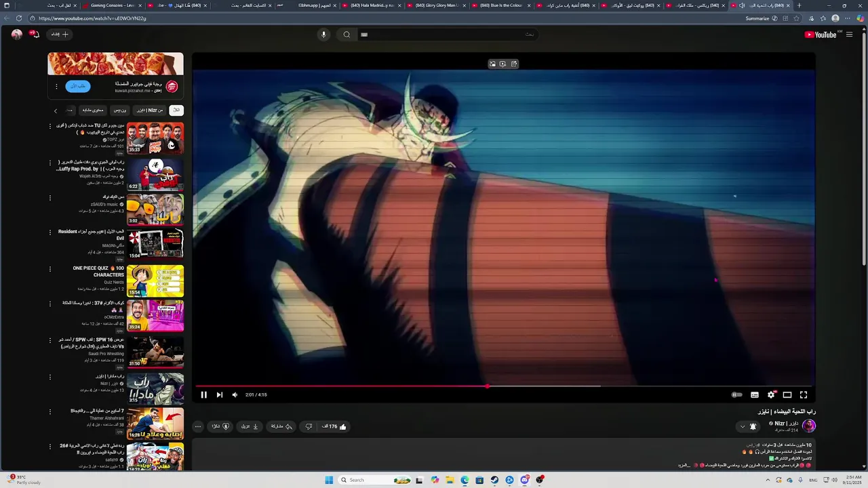Enter full screen mode
Image resolution: width=868 pixels, height=488 pixels.
(804, 394)
